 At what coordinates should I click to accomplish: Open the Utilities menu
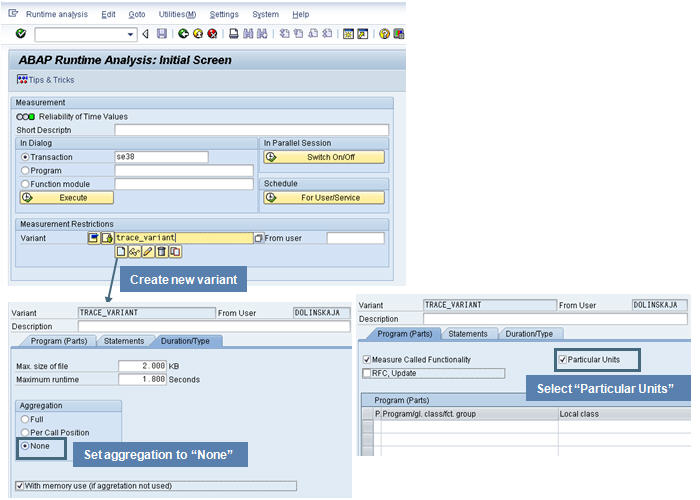click(176, 15)
